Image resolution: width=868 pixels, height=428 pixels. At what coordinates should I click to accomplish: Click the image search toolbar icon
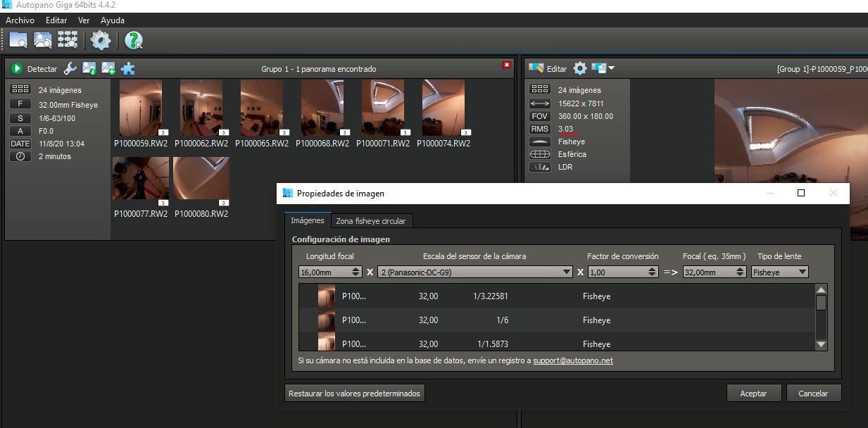click(x=43, y=40)
